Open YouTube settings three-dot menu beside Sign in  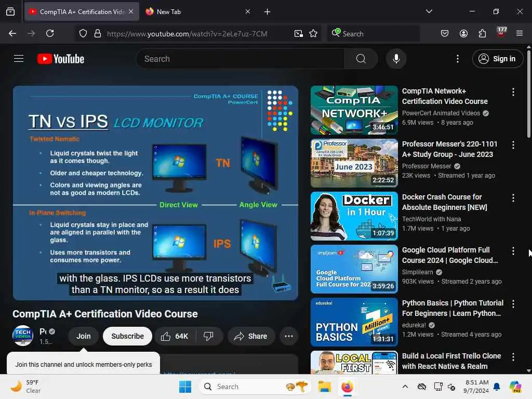[458, 59]
